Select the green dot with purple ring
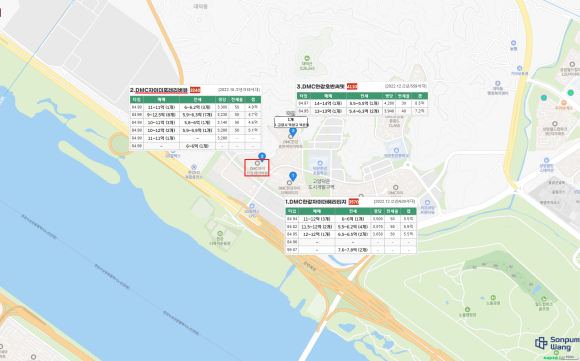Viewport: 580px width, 361px height. point(544,98)
